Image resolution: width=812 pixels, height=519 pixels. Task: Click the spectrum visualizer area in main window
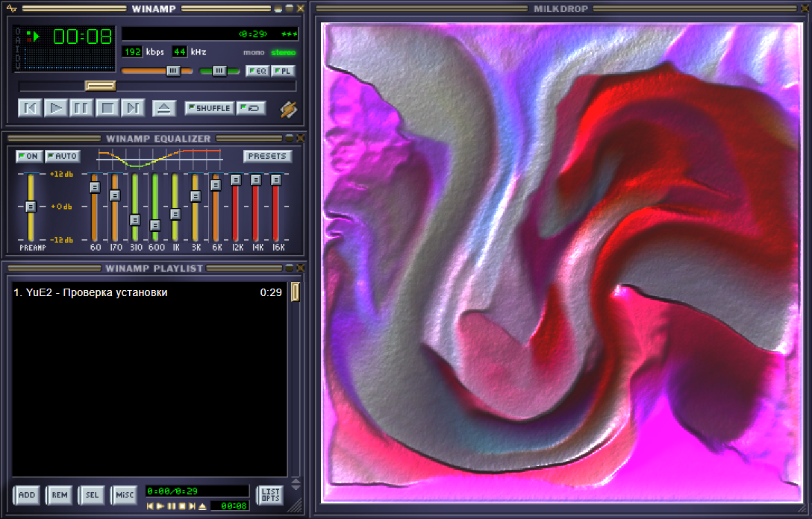69,60
